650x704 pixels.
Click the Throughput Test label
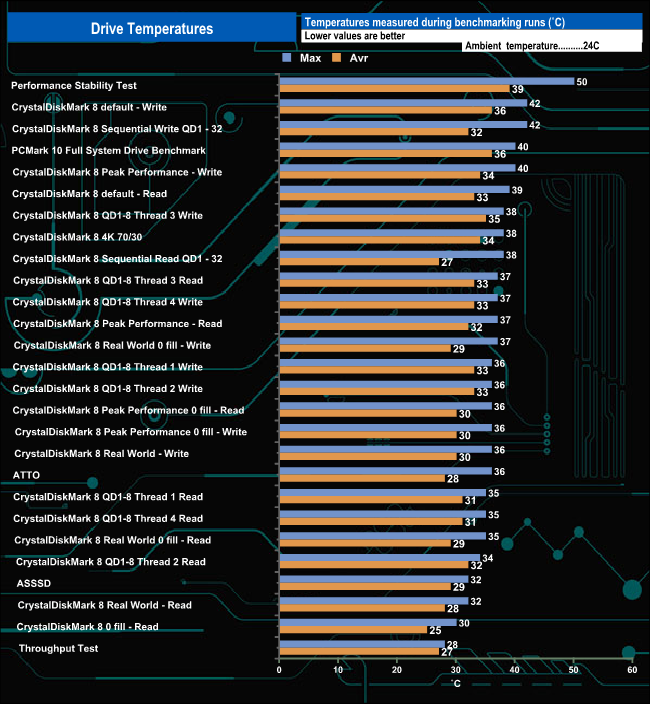58,648
